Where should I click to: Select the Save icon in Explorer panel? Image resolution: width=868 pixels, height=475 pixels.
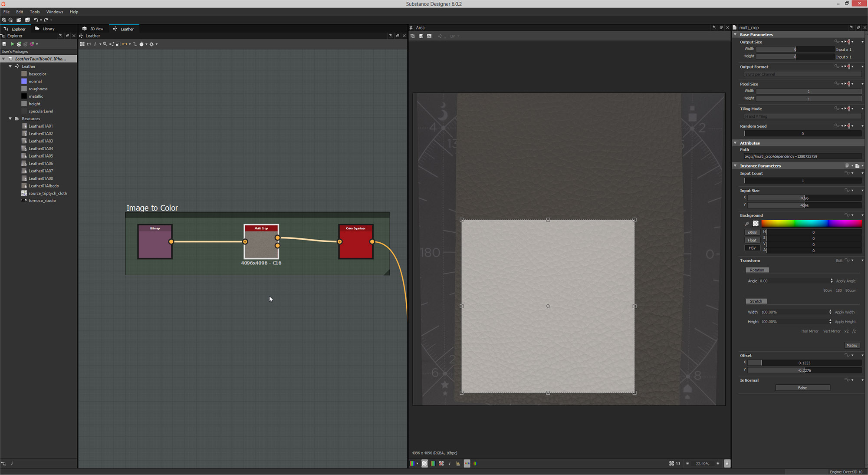4,44
